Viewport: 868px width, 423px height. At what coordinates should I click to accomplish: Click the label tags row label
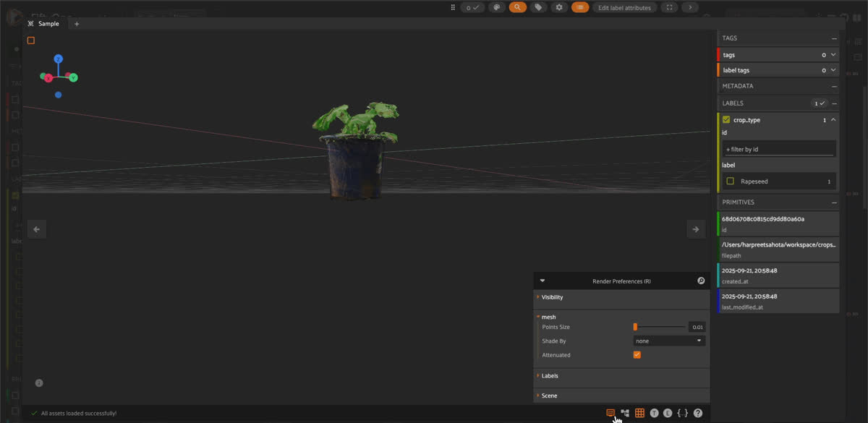tap(736, 70)
